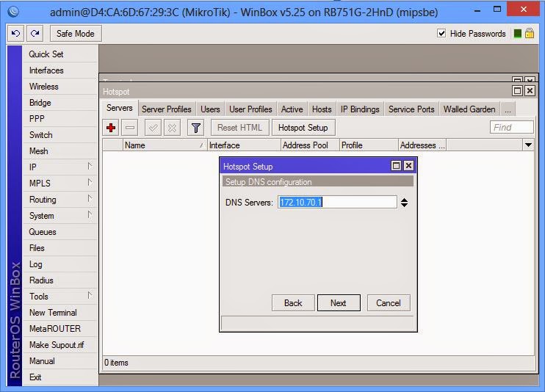Click the Reset HTML button

240,128
